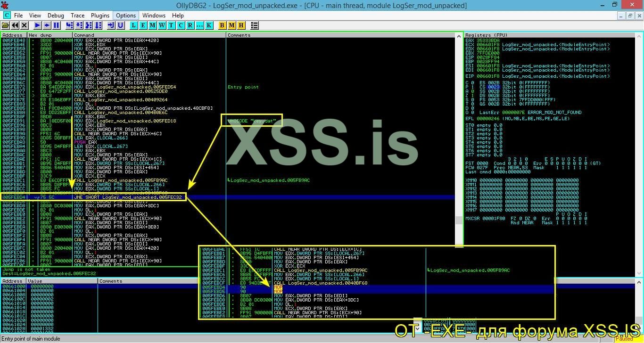Open the Log window via L button
The width and height of the screenshot is (644, 343).
pyautogui.click(x=134, y=25)
